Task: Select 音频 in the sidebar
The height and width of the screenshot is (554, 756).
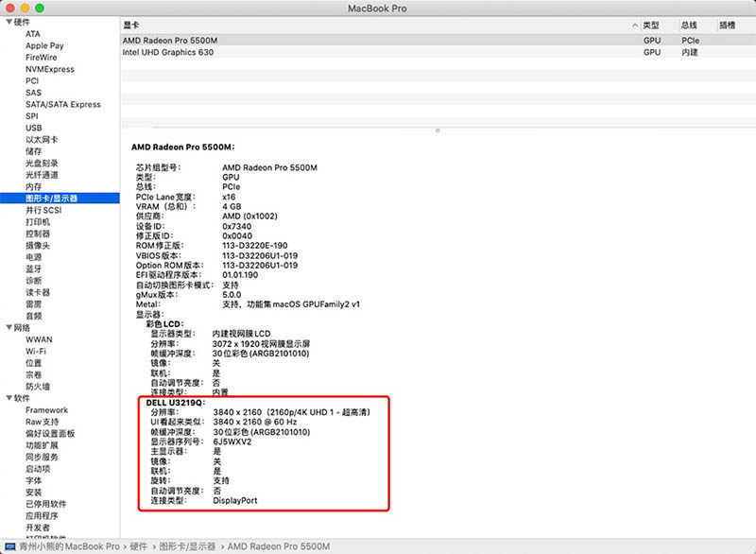Action: (33, 316)
